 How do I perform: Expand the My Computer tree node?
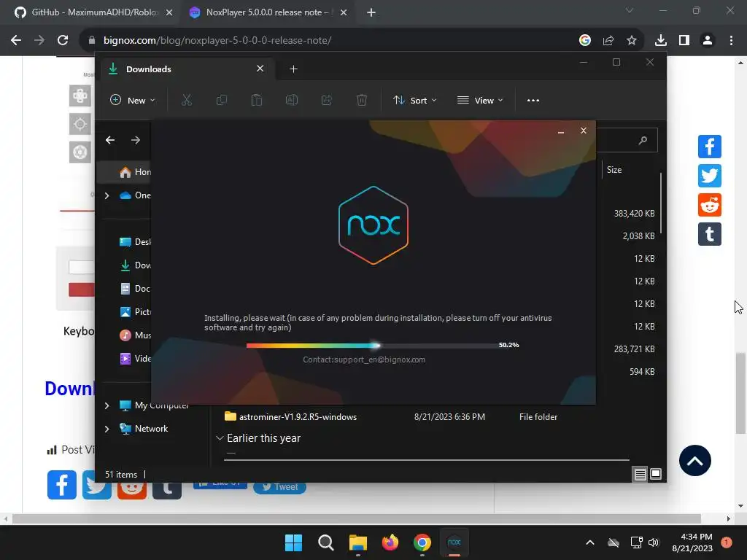(107, 405)
